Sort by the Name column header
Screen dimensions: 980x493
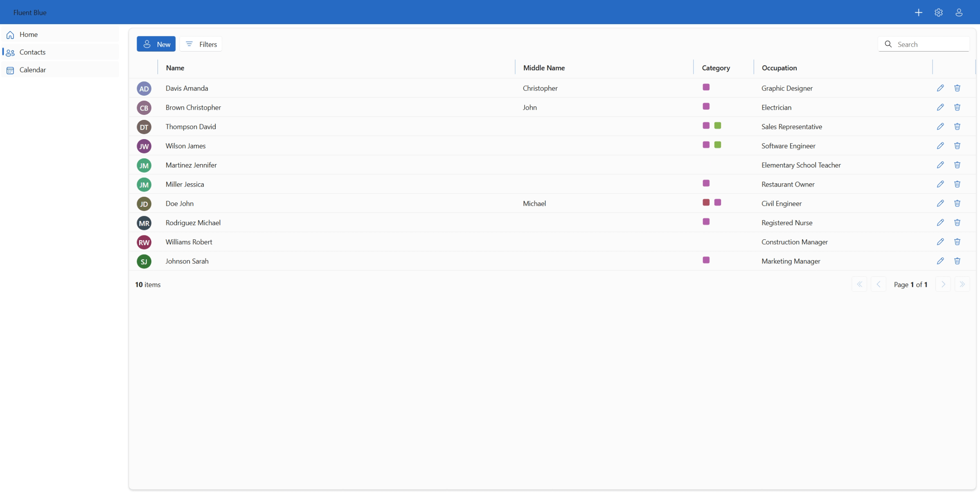click(175, 68)
